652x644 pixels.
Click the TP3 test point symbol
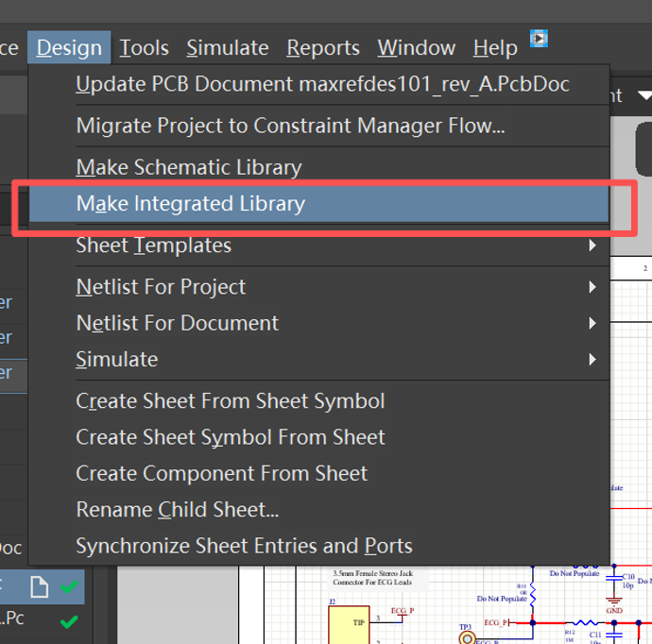pos(467,637)
